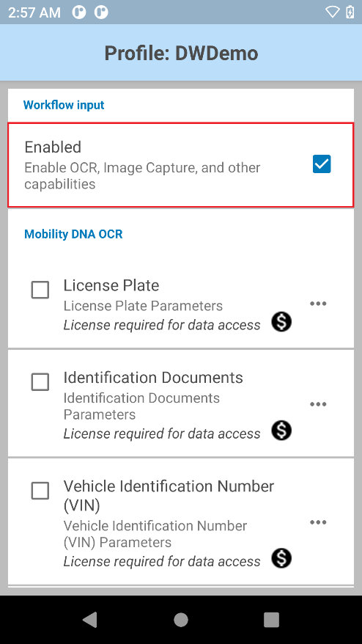Tap the License Plate dollar license icon
Image resolution: width=362 pixels, height=644 pixels.
pos(281,321)
